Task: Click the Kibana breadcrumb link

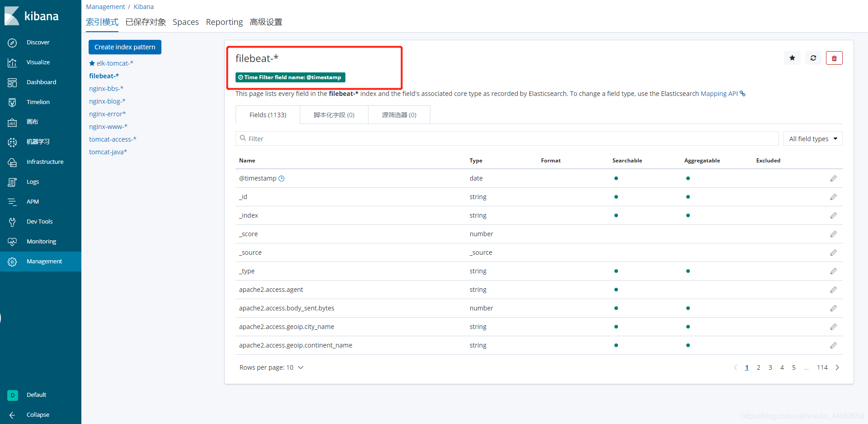Action: coord(143,7)
